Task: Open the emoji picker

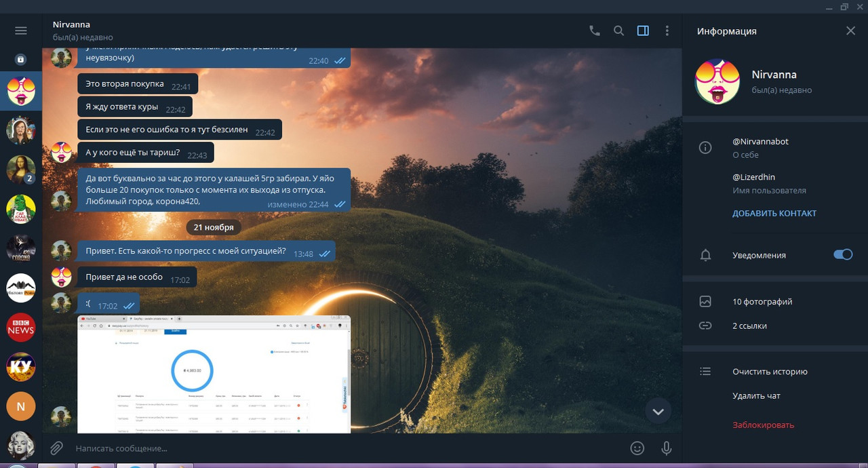Action: coord(637,448)
